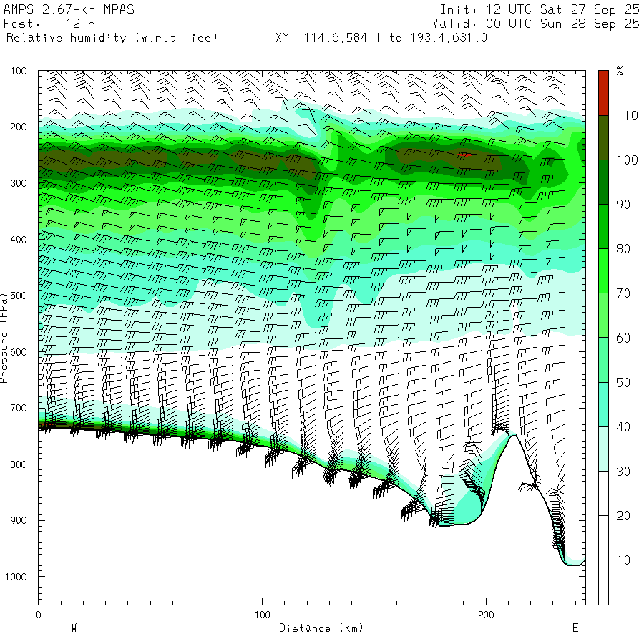Click the 'E' east endpoint label

point(575,628)
